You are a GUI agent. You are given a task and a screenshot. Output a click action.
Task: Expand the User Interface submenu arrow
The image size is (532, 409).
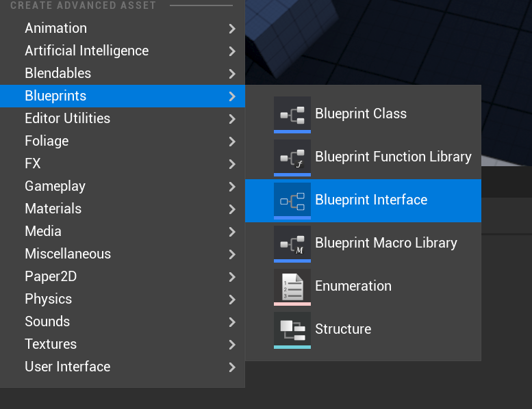tap(232, 367)
